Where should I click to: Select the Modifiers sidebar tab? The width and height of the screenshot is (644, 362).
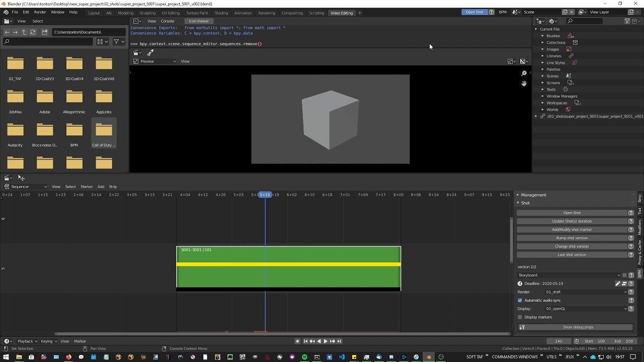(x=640, y=227)
